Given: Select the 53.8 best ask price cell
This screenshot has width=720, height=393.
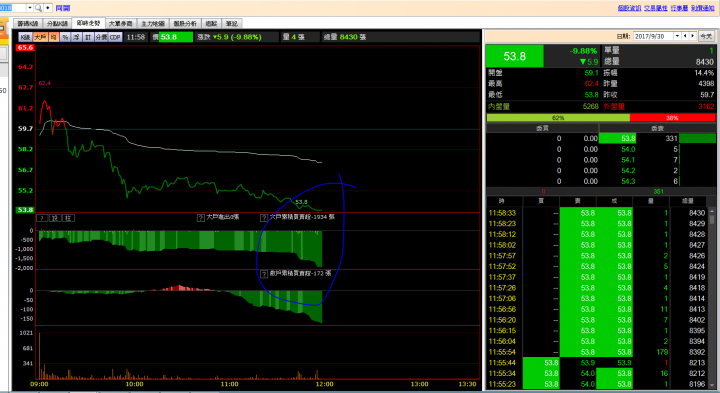Looking at the screenshot, I should click(x=618, y=138).
